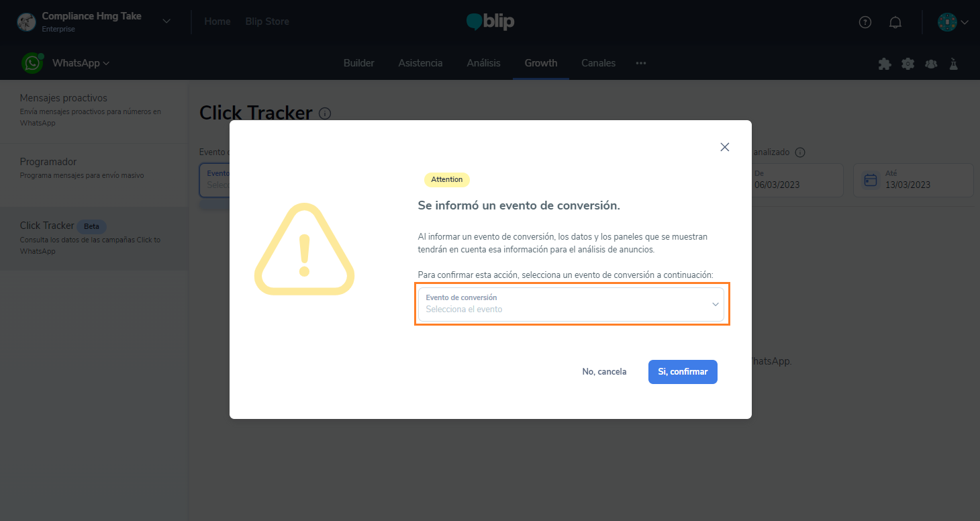980x521 pixels.
Task: Click the Click Tracker info icon
Action: [x=325, y=113]
